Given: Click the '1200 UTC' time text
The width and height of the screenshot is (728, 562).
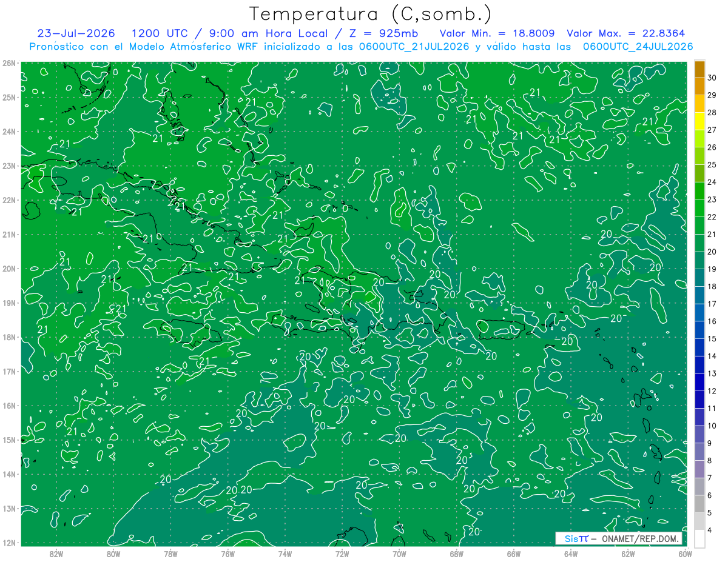Looking at the screenshot, I should point(160,33).
